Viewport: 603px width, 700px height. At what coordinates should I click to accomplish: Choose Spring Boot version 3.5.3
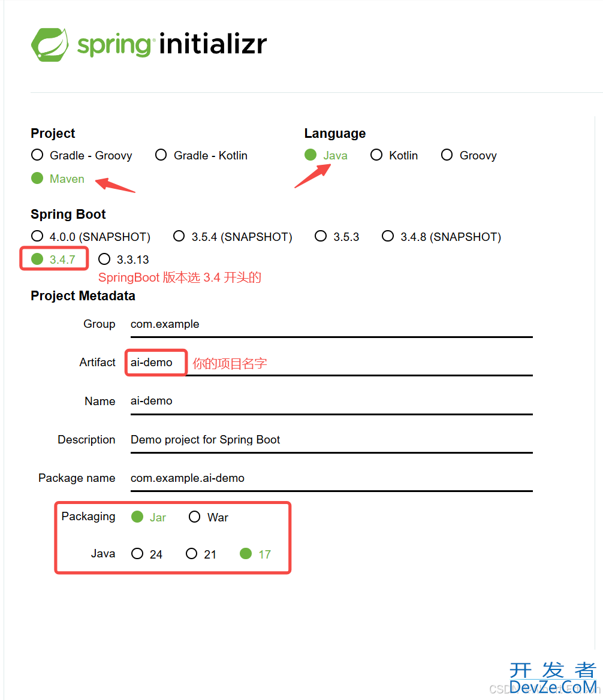(337, 237)
